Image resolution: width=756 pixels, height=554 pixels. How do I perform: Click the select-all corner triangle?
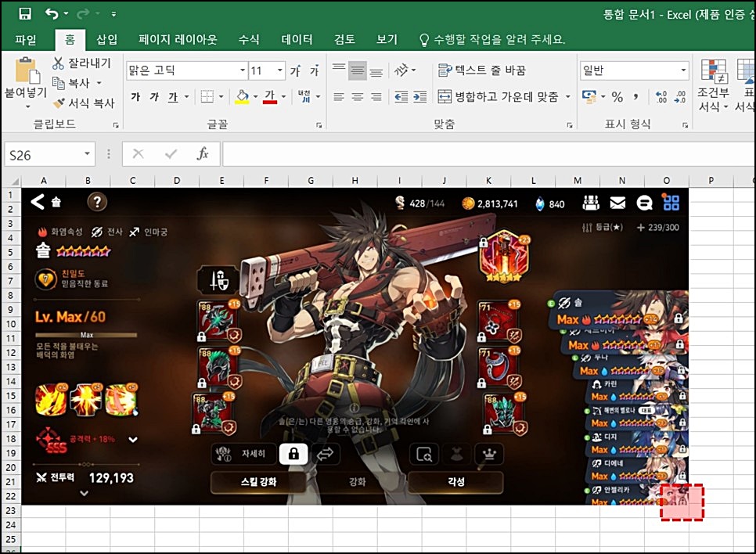coord(15,182)
